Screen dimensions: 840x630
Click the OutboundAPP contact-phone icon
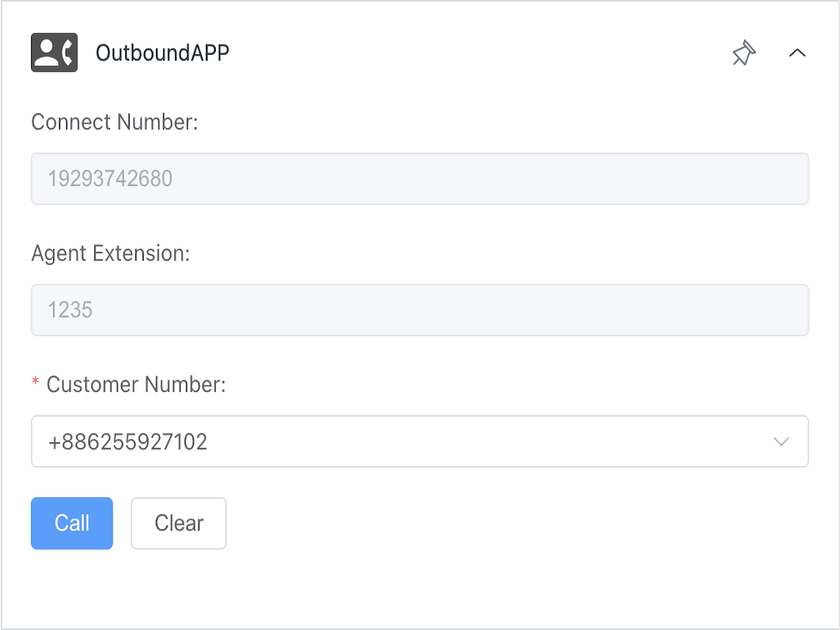[x=53, y=52]
